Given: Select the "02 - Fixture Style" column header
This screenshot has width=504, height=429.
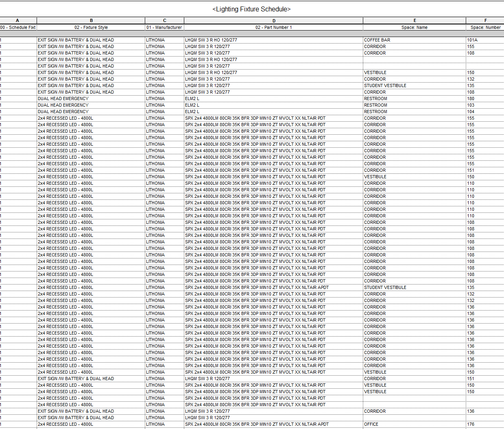Looking at the screenshot, I should [x=91, y=27].
